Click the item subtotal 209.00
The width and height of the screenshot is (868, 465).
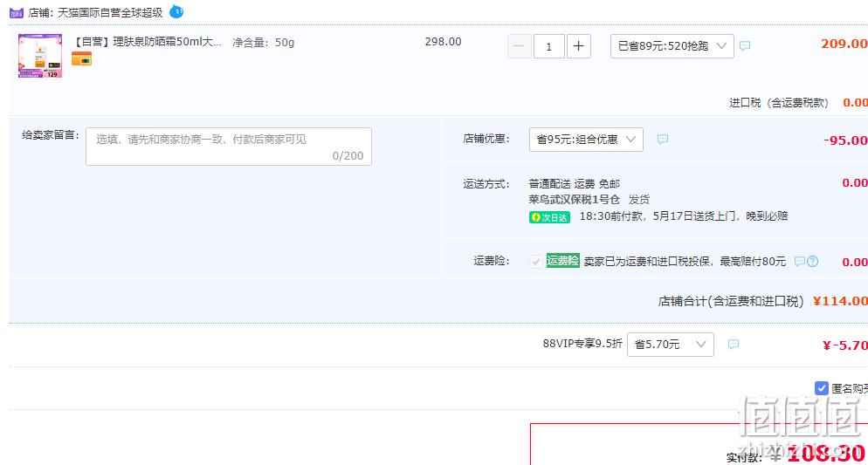(x=844, y=44)
